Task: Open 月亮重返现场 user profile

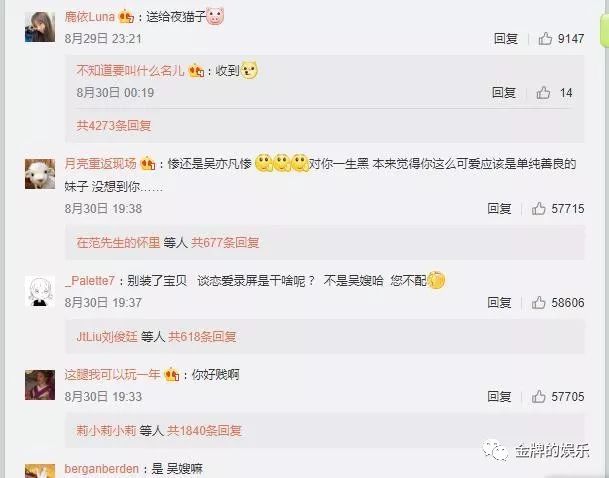Action: pyautogui.click(x=101, y=163)
